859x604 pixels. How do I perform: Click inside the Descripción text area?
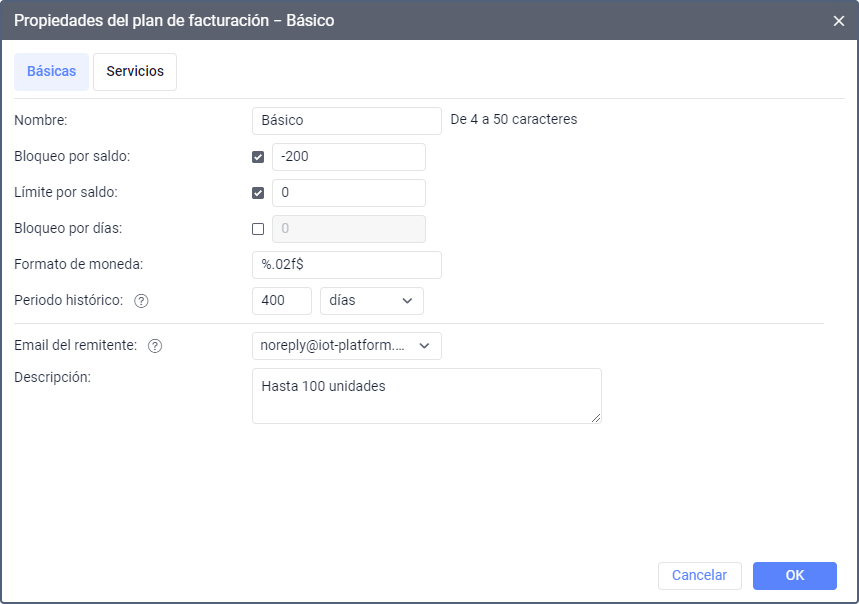427,396
